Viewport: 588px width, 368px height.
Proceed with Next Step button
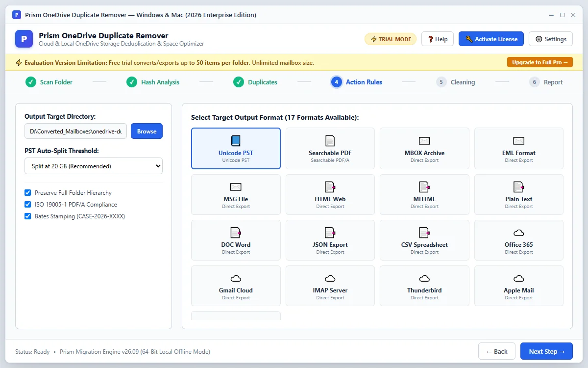(546, 351)
